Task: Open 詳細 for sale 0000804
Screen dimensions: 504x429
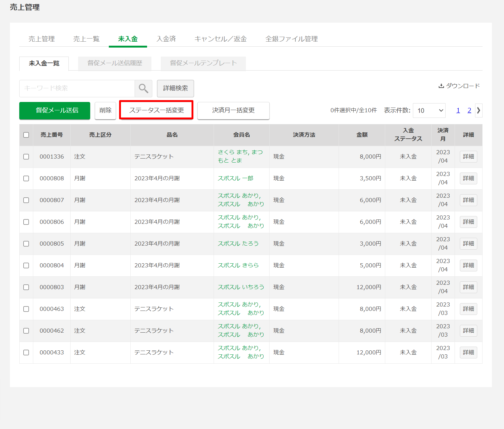Action: pyautogui.click(x=469, y=265)
